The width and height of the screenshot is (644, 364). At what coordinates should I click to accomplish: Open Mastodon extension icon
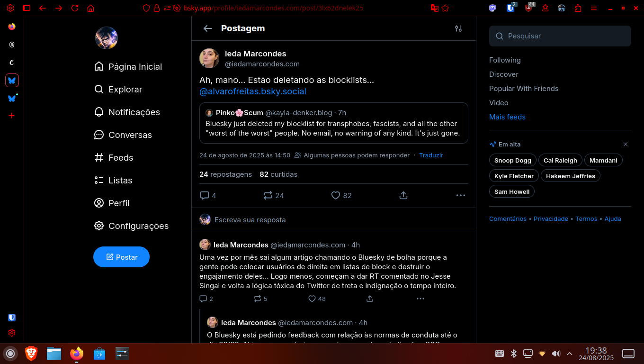pyautogui.click(x=493, y=8)
